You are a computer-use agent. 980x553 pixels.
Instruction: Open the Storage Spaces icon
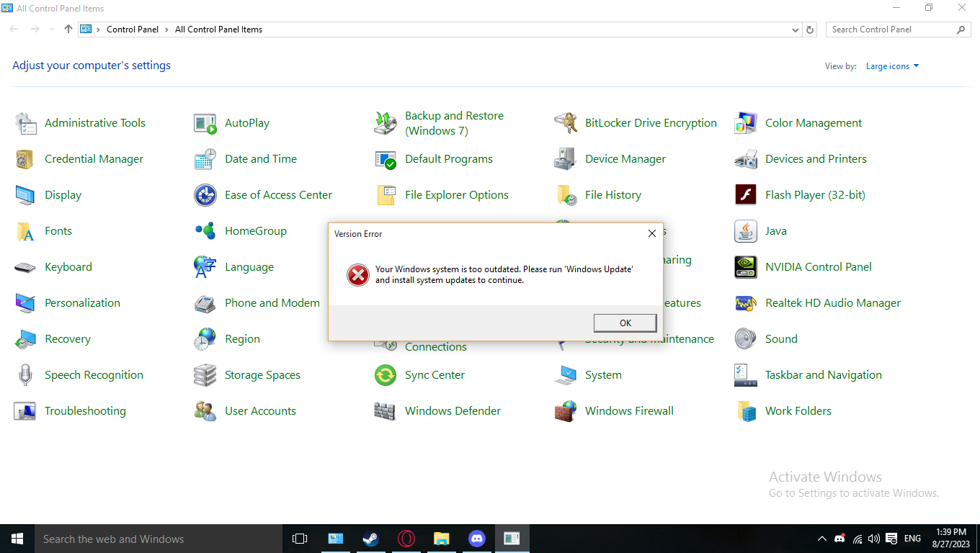[x=205, y=375]
